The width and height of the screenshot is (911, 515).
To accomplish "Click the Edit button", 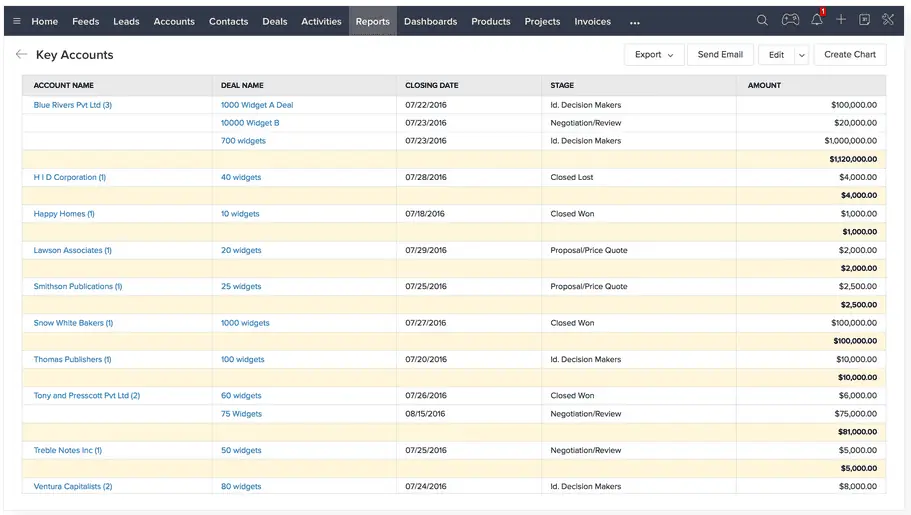I will point(776,55).
